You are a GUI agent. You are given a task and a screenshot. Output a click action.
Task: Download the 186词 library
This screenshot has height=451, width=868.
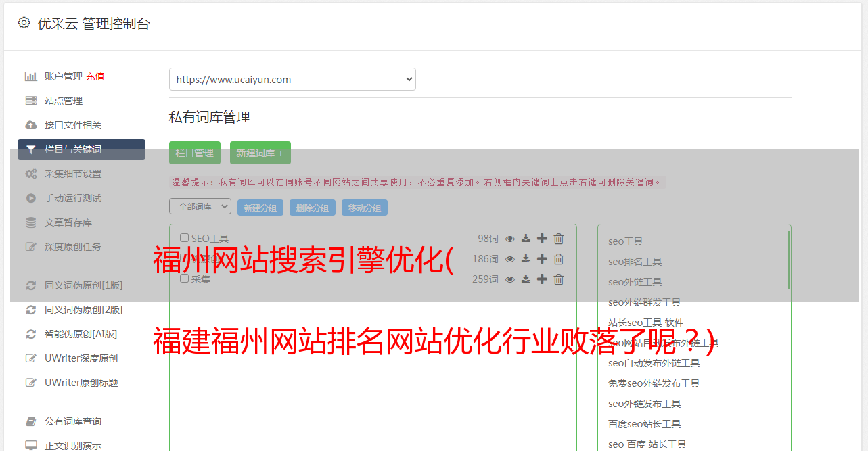526,259
